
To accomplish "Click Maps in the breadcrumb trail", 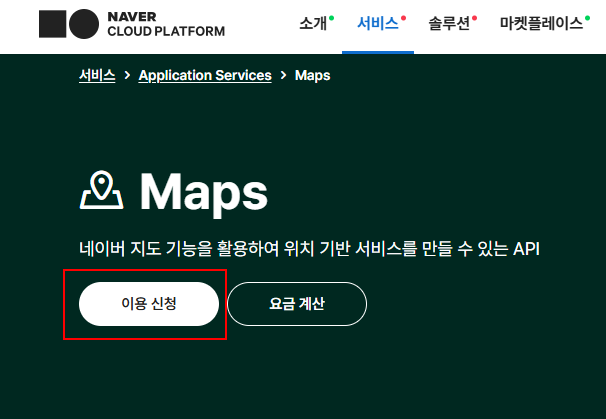I will coord(312,75).
